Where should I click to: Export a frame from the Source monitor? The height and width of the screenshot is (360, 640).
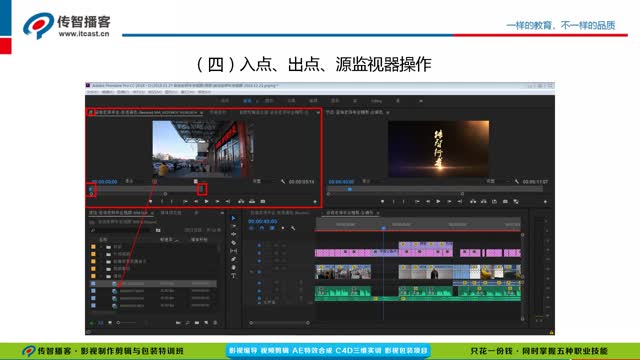click(x=263, y=202)
